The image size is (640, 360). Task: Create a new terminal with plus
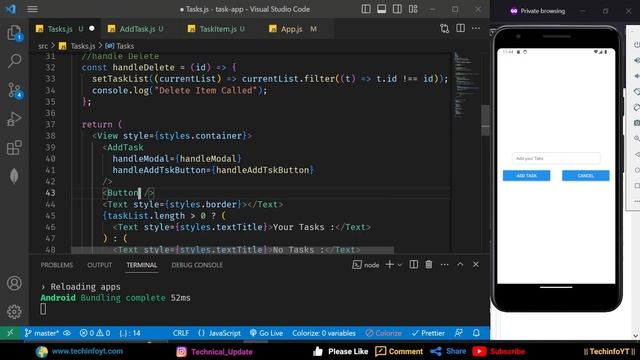[x=390, y=264]
